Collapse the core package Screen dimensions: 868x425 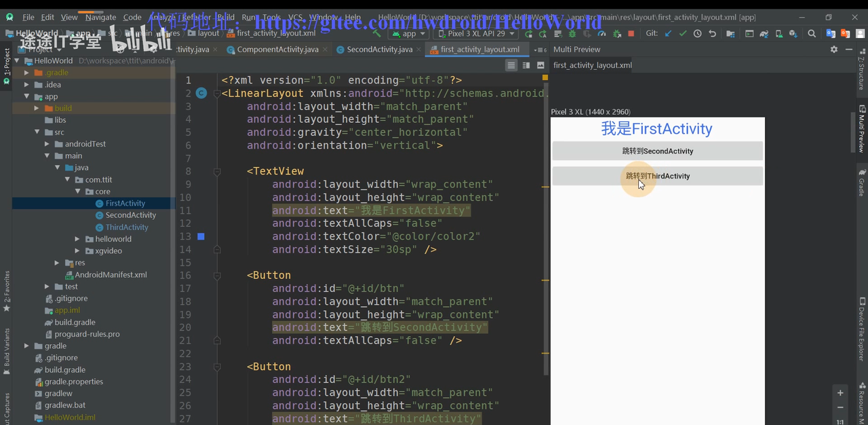point(77,191)
